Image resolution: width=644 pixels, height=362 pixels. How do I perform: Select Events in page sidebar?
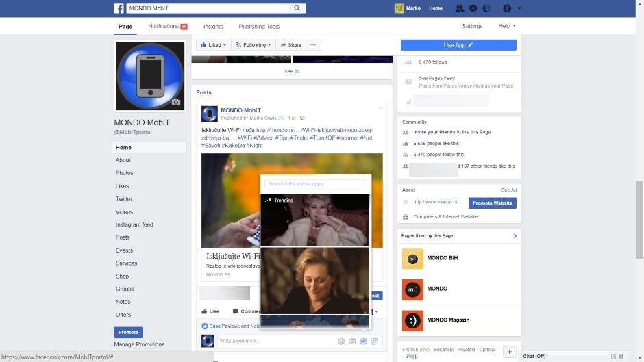pyautogui.click(x=124, y=250)
